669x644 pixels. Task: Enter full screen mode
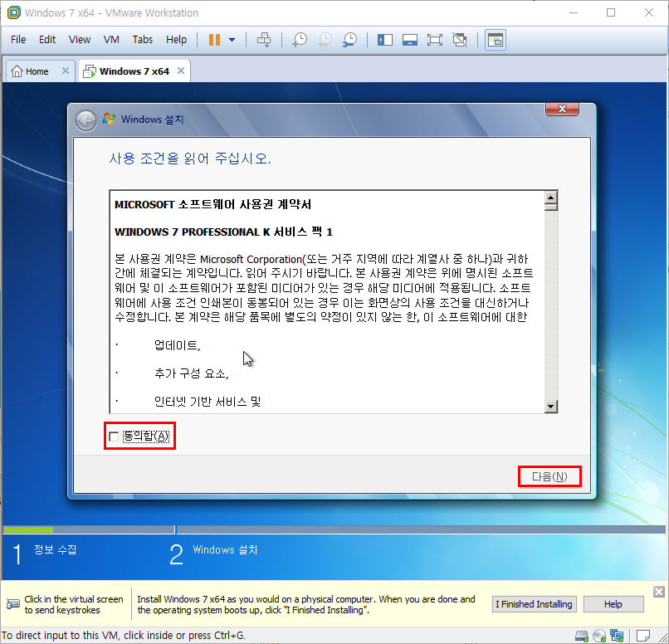pyautogui.click(x=434, y=40)
